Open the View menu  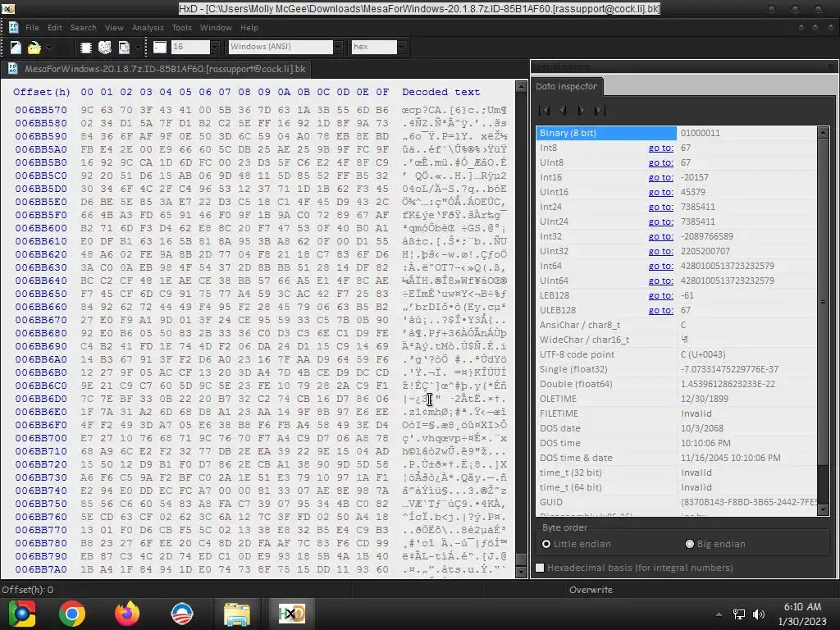click(113, 27)
